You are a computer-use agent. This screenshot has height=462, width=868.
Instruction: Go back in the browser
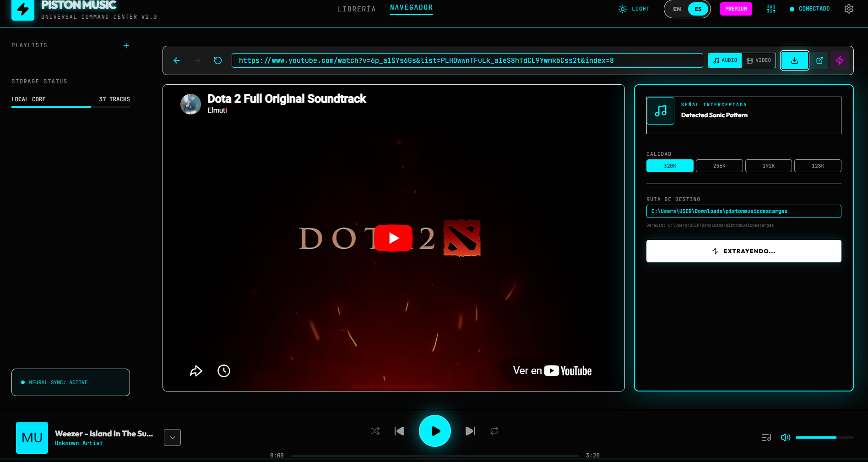(177, 60)
